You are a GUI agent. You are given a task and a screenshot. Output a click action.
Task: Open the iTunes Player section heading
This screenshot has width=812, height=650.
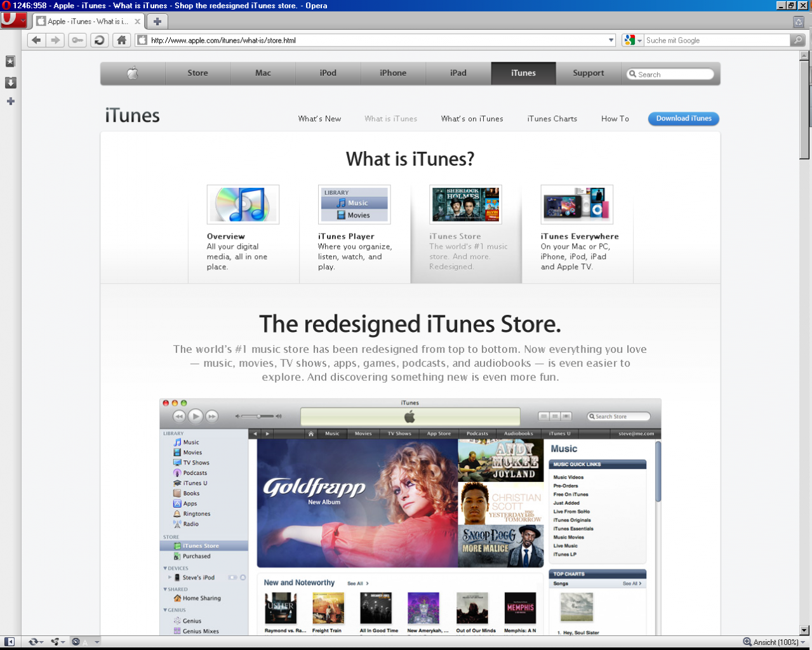[x=346, y=236]
